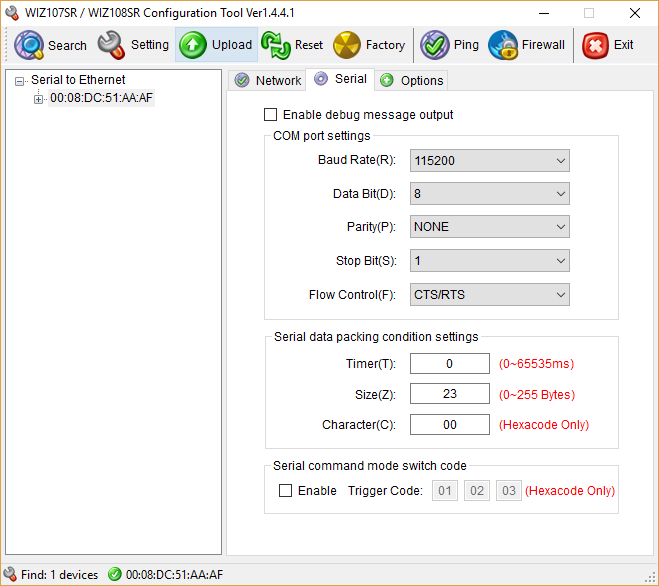This screenshot has width=659, height=586.
Task: Click the Setting wrench icon
Action: coord(111,45)
